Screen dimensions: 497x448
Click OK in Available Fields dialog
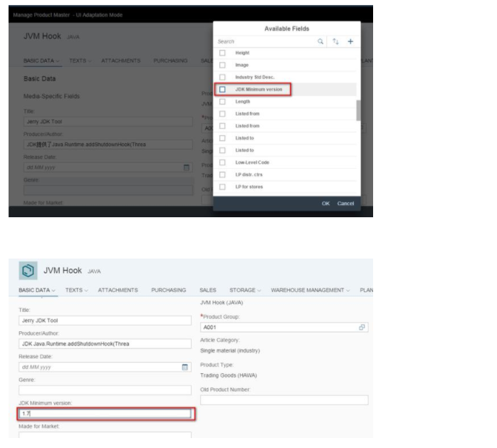click(326, 204)
